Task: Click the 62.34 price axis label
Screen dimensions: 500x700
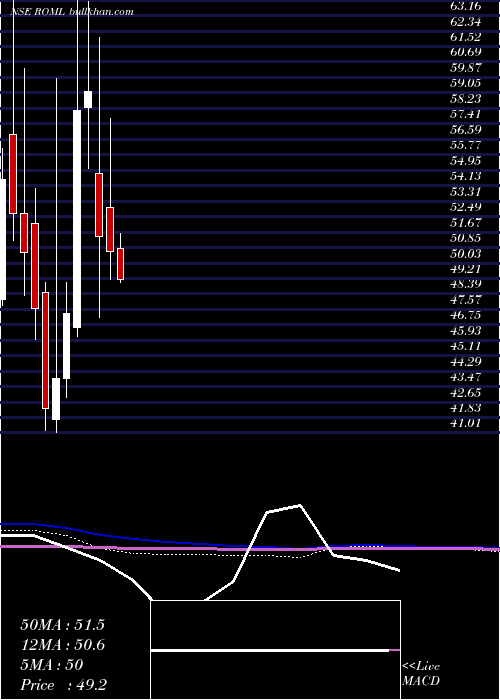Action: coord(466,22)
